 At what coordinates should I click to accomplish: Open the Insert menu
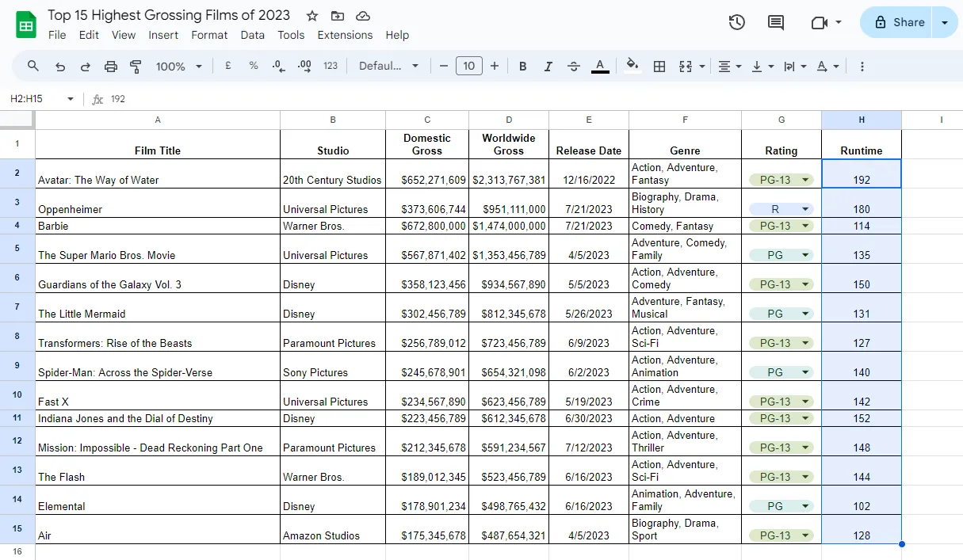point(163,35)
